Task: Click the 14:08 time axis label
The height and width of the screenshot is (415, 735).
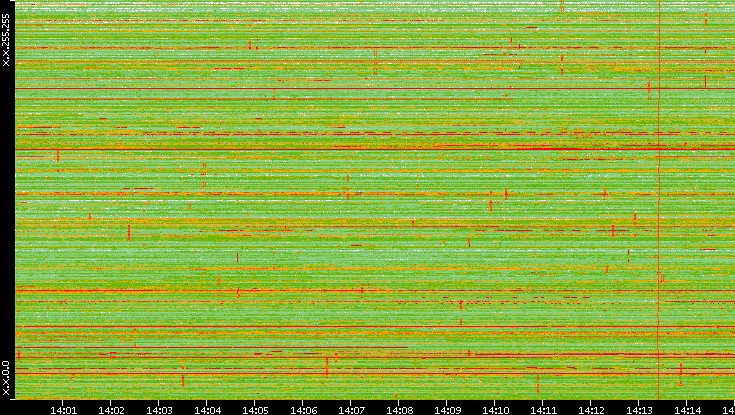Action: point(398,410)
